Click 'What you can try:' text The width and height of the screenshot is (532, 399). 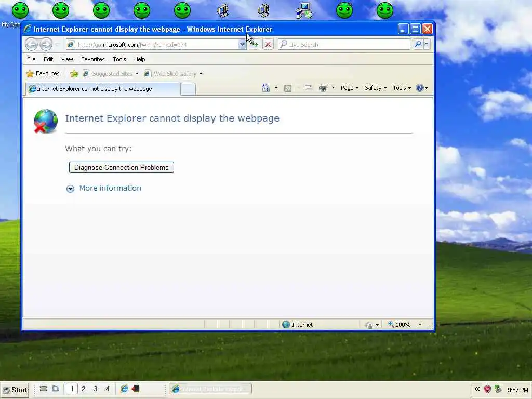point(98,149)
